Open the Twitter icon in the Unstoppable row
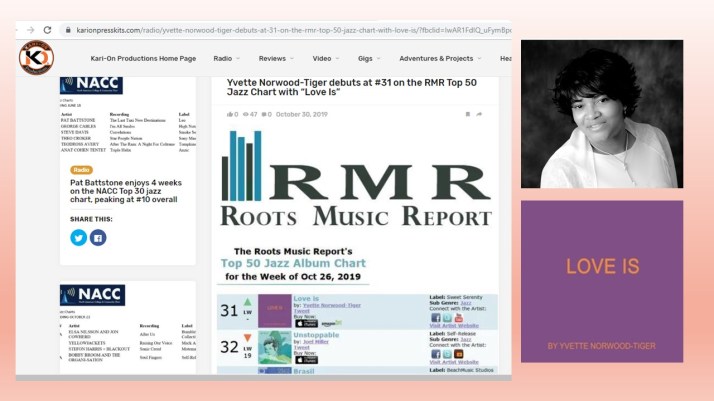 click(447, 354)
